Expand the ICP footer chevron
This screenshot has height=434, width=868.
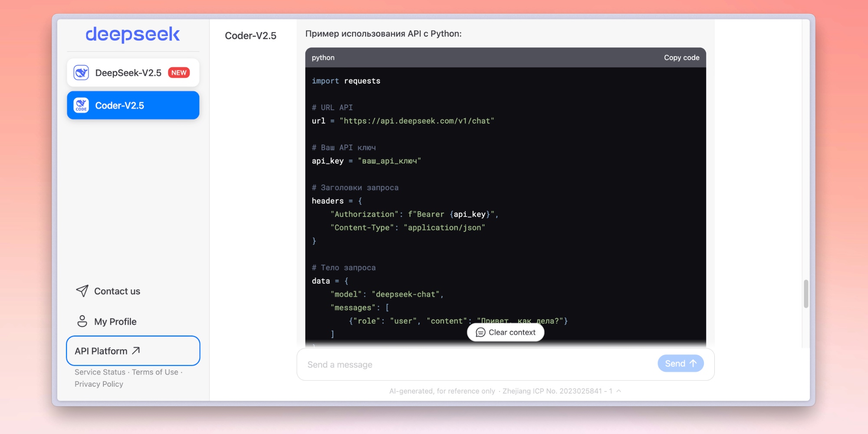[x=619, y=391]
